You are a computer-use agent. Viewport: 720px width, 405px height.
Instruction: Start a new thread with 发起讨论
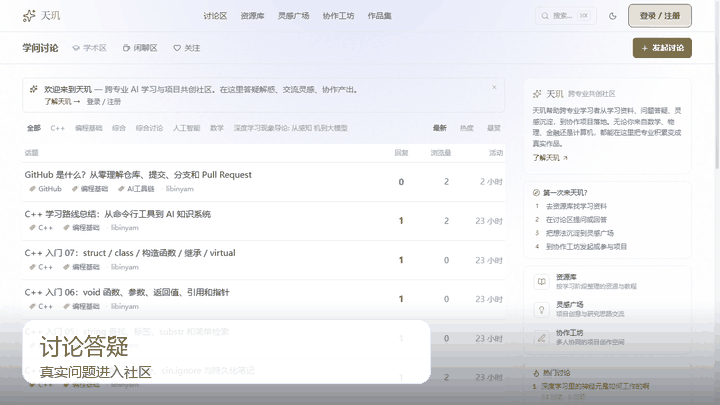tap(662, 48)
